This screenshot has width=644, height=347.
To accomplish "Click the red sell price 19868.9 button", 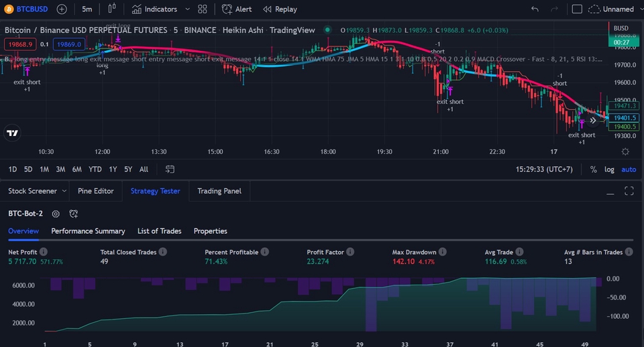I will click(20, 44).
